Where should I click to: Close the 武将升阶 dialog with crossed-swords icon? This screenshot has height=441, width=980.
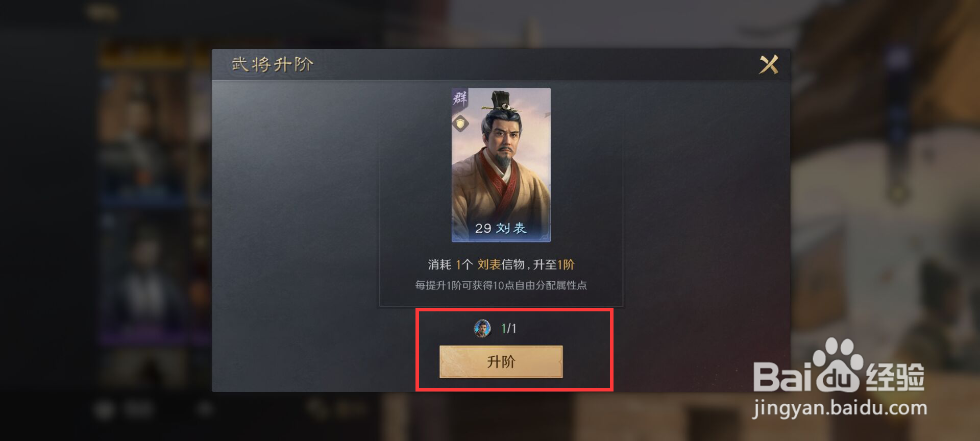click(x=769, y=65)
